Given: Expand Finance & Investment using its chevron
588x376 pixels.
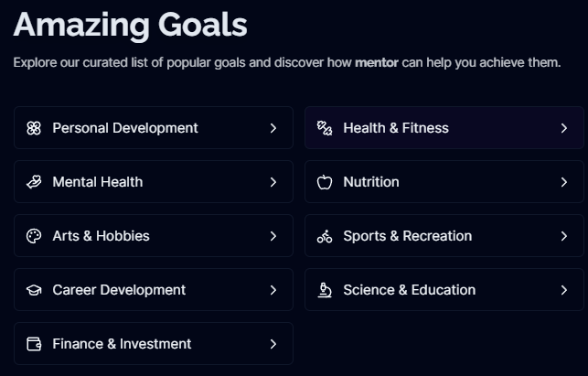Looking at the screenshot, I should pyautogui.click(x=273, y=344).
